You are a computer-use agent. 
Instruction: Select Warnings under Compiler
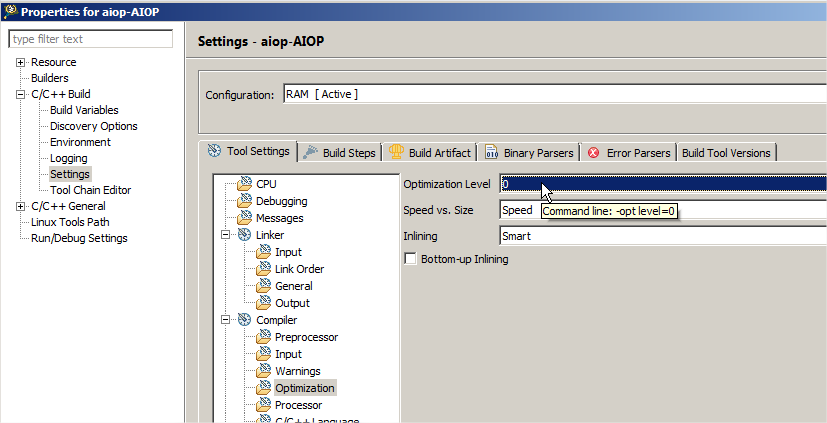click(297, 371)
